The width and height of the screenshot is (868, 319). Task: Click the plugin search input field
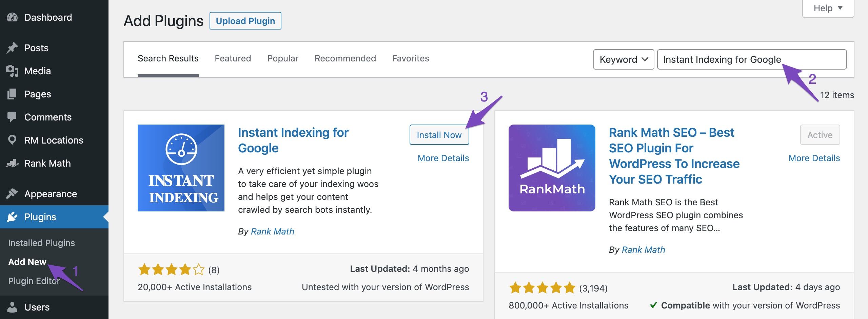751,59
